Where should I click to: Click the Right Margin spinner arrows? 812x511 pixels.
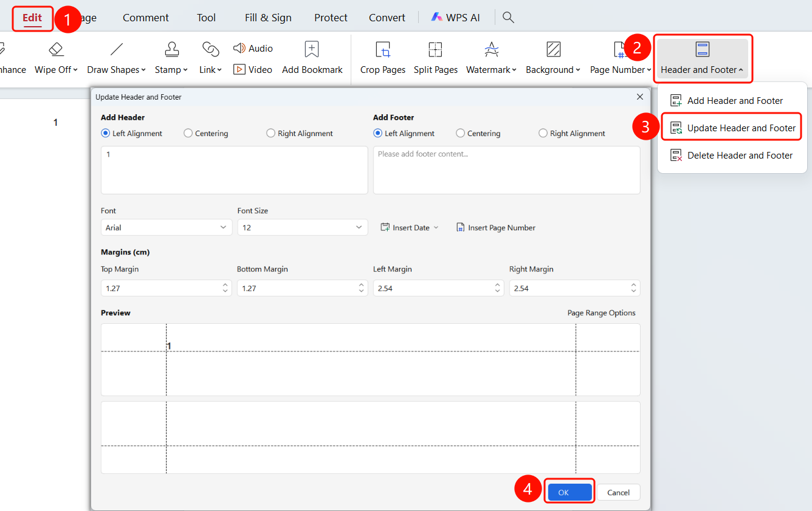pyautogui.click(x=634, y=288)
